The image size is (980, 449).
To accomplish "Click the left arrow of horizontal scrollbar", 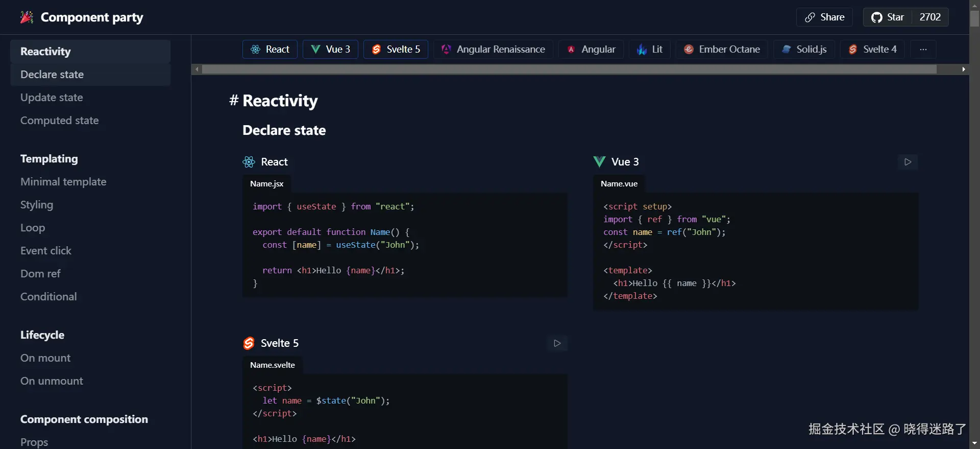I will pos(197,69).
